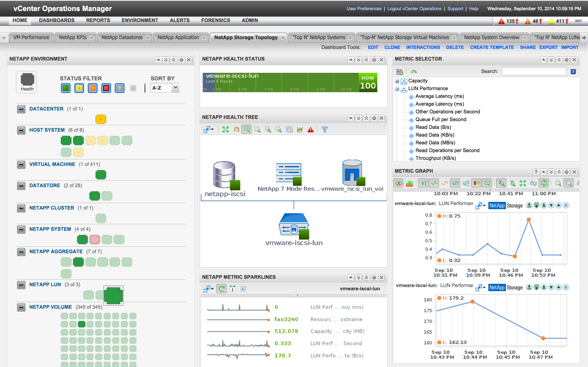Click the CLONE dashboard tool link
588x367 pixels.
coord(392,47)
